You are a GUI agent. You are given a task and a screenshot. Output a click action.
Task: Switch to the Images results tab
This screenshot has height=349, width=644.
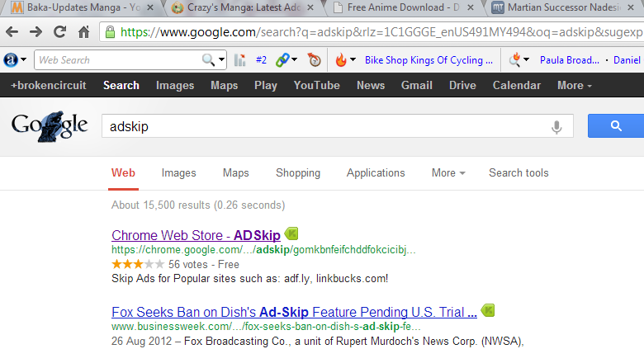pos(178,173)
